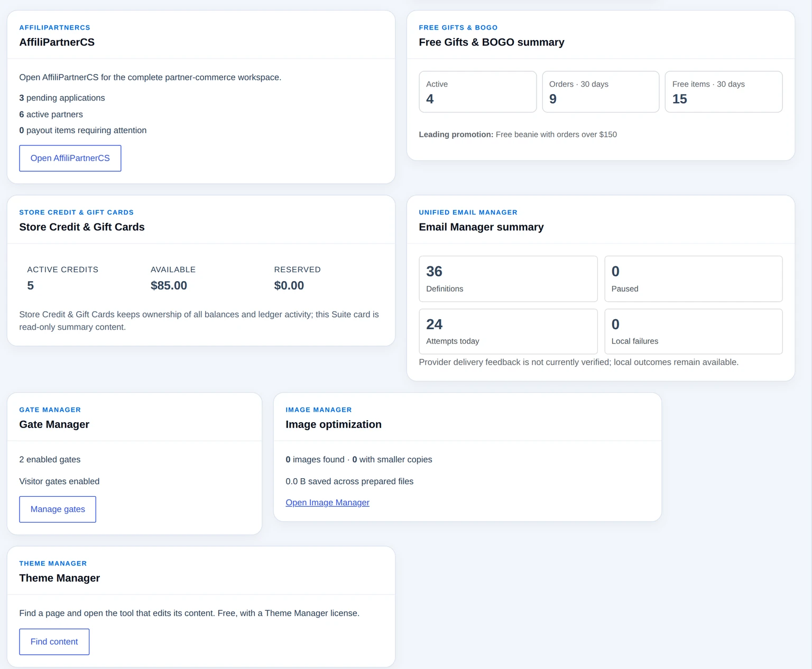Viewport: 812px width, 669px height.
Task: Click the 3 pending applications line
Action: pyautogui.click(x=62, y=98)
